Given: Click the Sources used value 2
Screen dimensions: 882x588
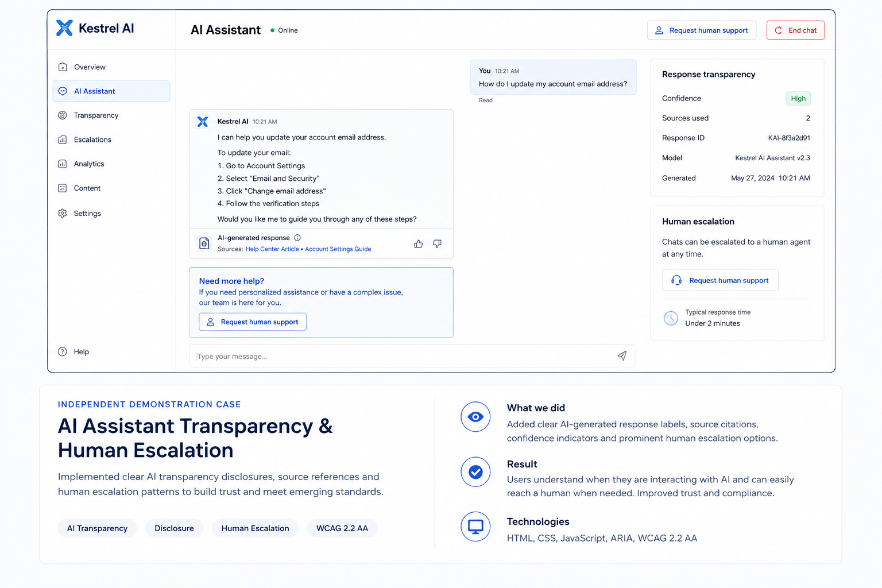Looking at the screenshot, I should coord(808,118).
